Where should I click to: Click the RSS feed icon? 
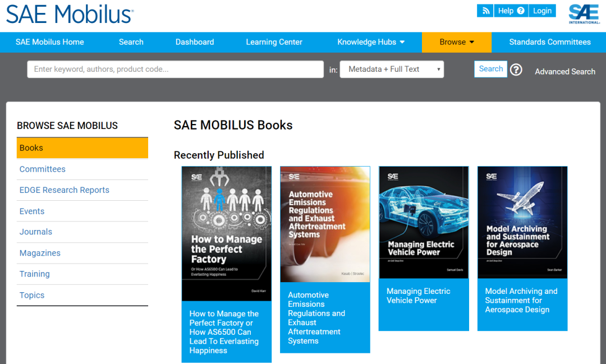(x=485, y=11)
